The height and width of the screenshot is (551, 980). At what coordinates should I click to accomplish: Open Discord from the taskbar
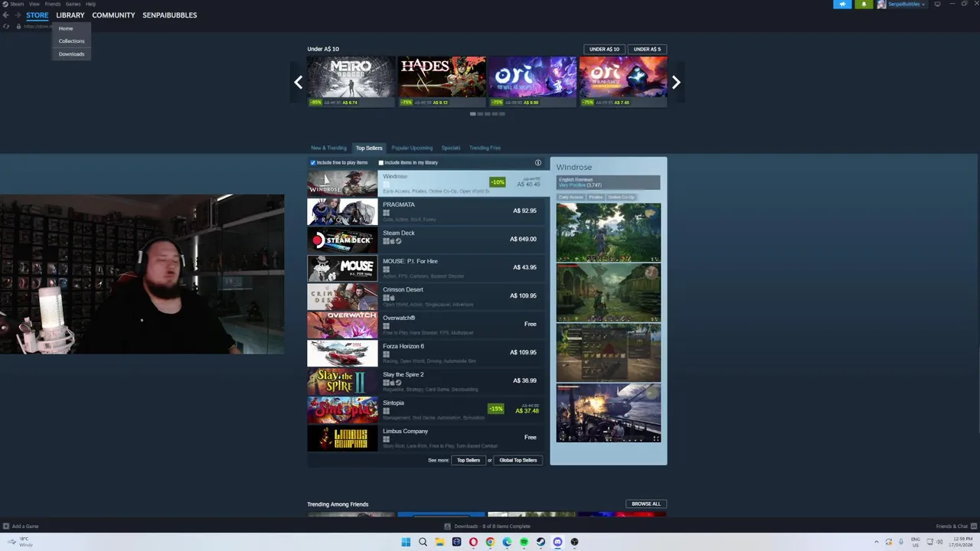pos(557,542)
